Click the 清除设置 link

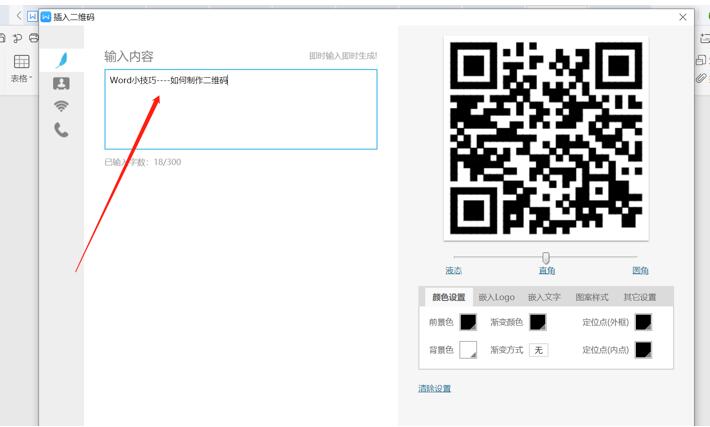coord(434,389)
